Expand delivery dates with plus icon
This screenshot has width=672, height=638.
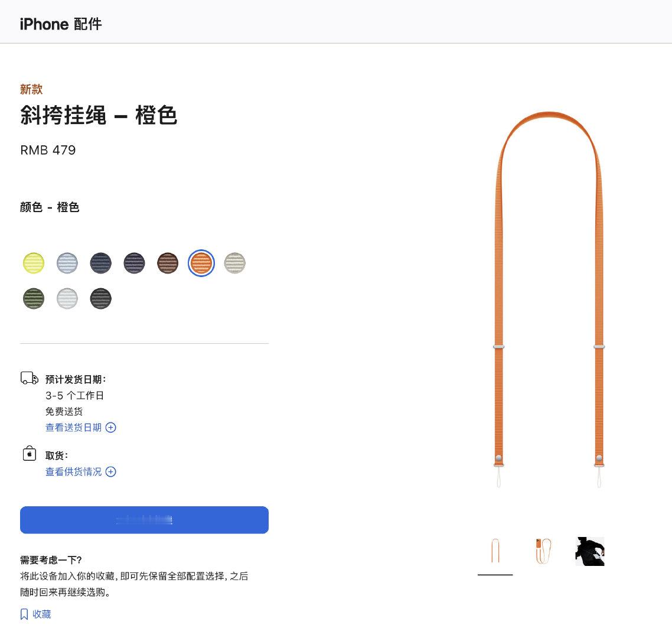coord(110,428)
